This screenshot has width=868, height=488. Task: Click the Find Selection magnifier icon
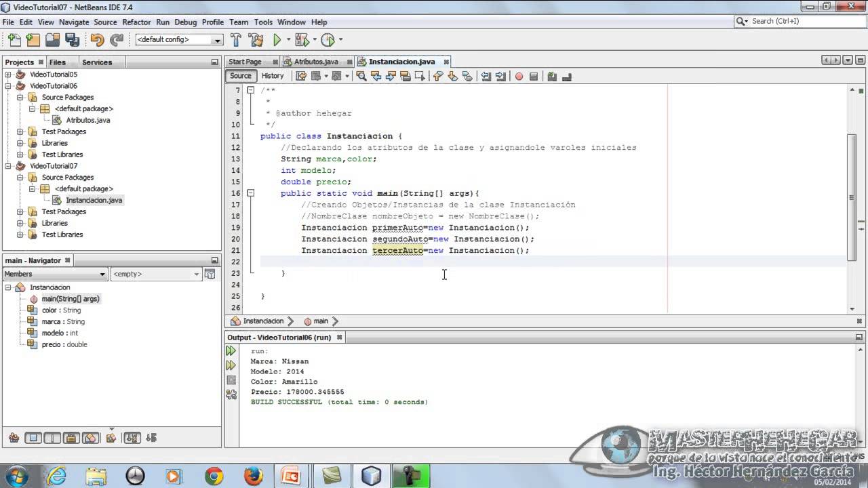[361, 76]
